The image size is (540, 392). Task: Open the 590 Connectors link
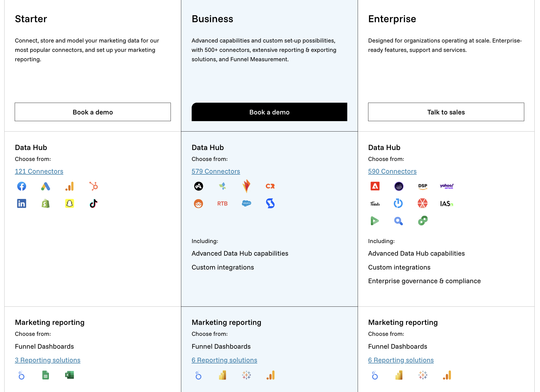tap(392, 171)
